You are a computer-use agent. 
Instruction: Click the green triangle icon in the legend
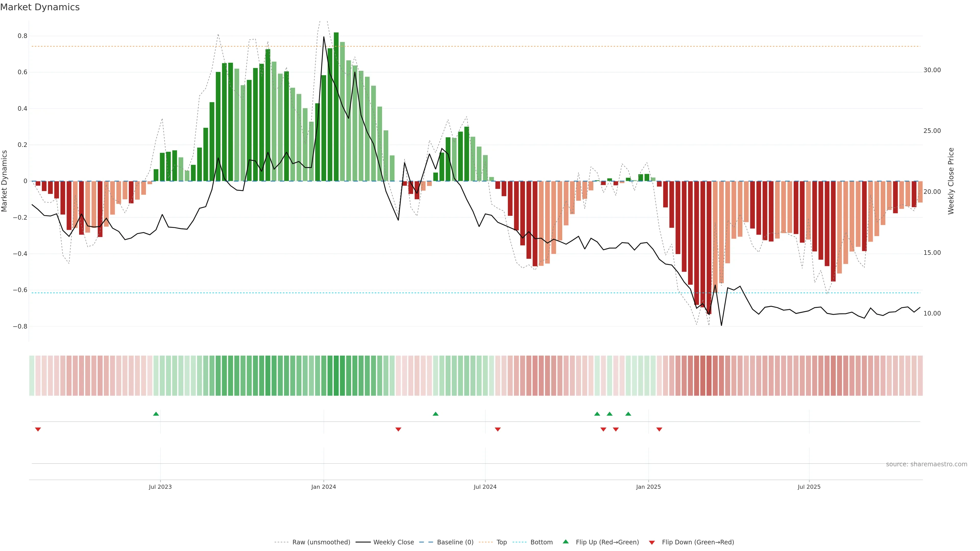[566, 542]
